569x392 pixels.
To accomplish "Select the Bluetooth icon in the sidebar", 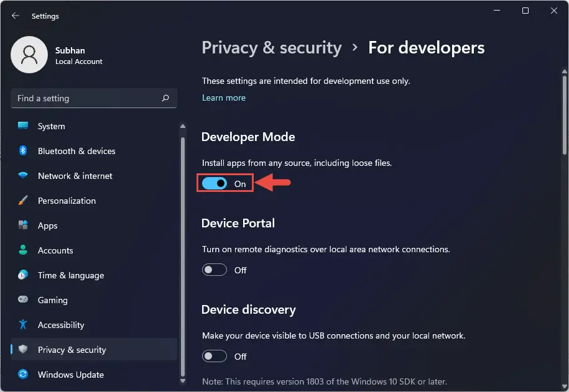I will pos(23,150).
